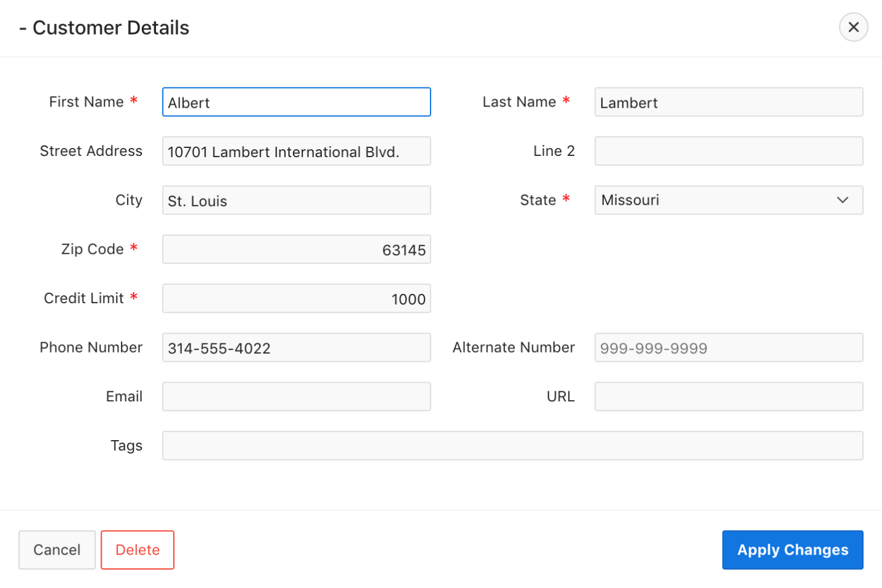Open the Missouri state select list
Viewport: 882px width, 588px height.
(715, 200)
